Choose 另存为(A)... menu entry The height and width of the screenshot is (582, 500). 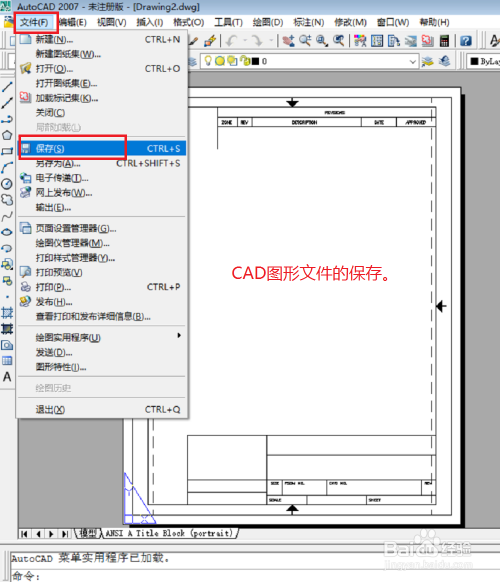(x=102, y=163)
